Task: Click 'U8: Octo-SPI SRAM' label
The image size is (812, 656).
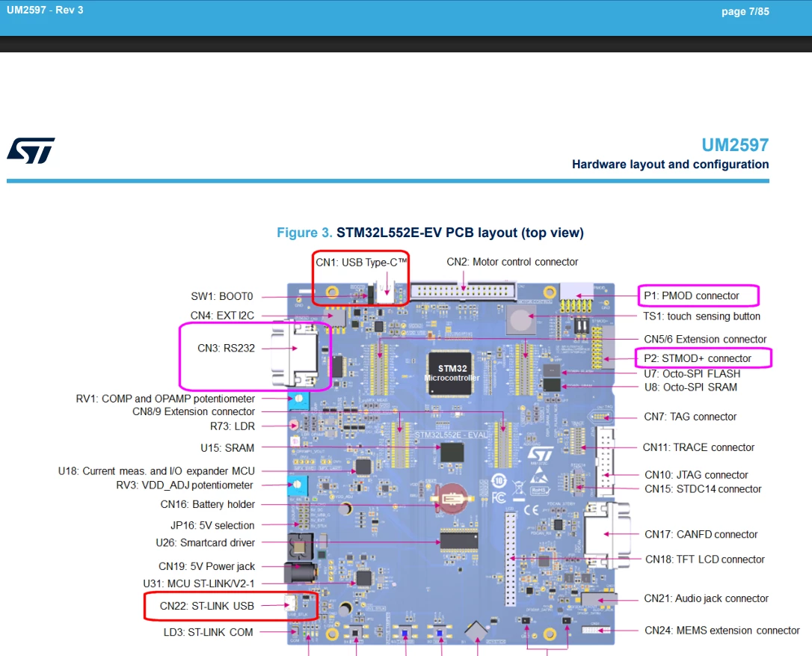Action: click(690, 387)
